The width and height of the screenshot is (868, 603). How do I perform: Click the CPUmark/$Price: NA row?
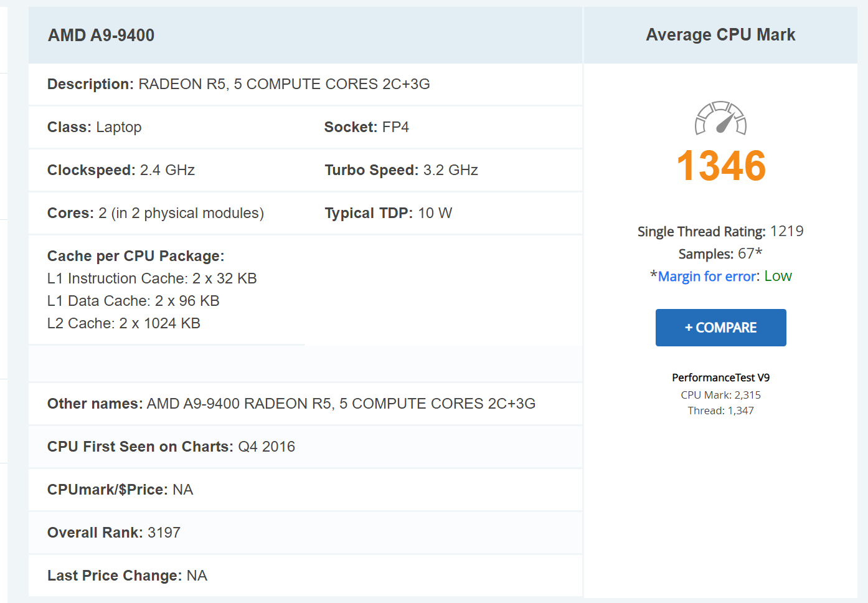click(x=305, y=490)
